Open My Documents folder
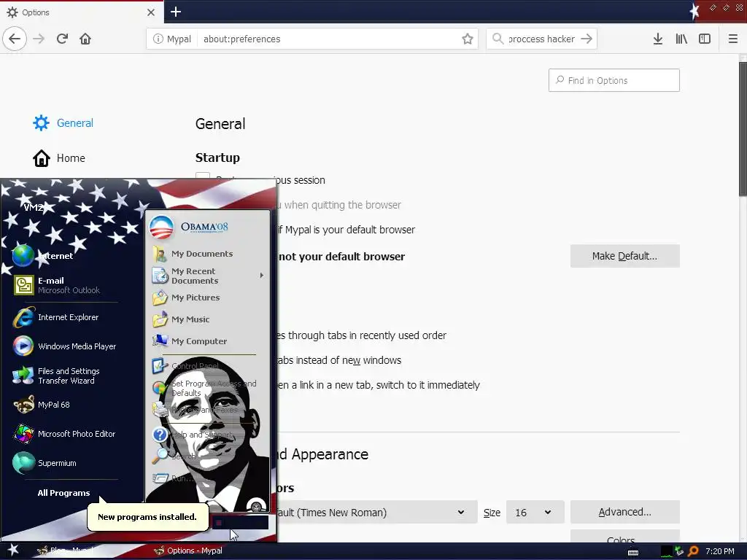This screenshot has width=747, height=560. tap(193, 253)
